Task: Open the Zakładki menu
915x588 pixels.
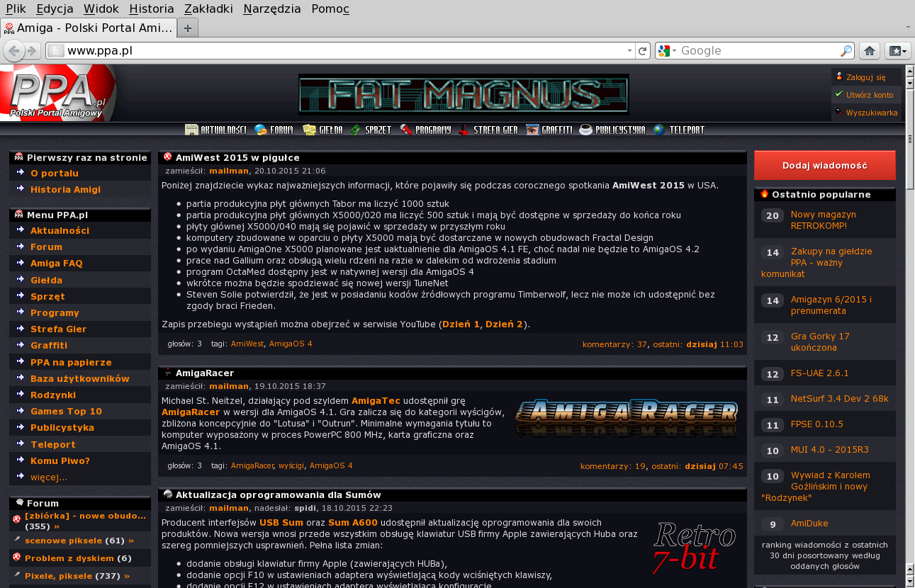Action: pyautogui.click(x=208, y=9)
